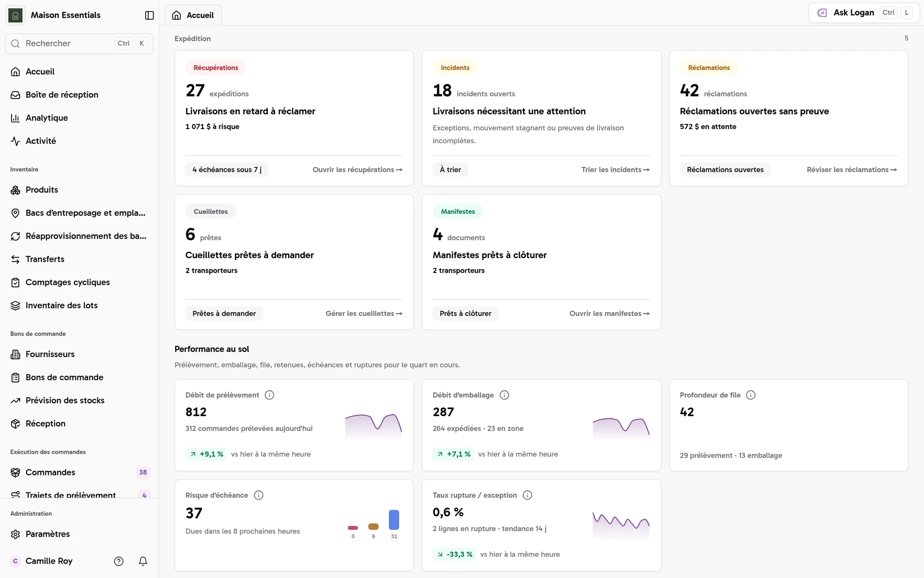The height and width of the screenshot is (578, 924).
Task: Open Boîte de réception in sidebar
Action: point(79,95)
